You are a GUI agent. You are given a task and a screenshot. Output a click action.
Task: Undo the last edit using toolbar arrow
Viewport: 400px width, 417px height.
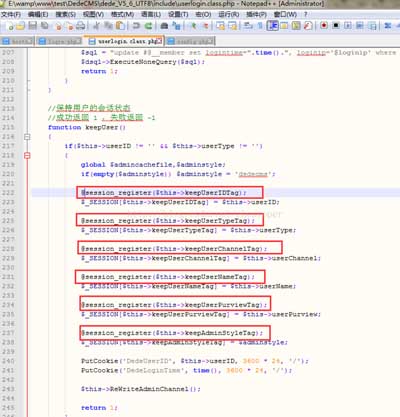point(136,26)
